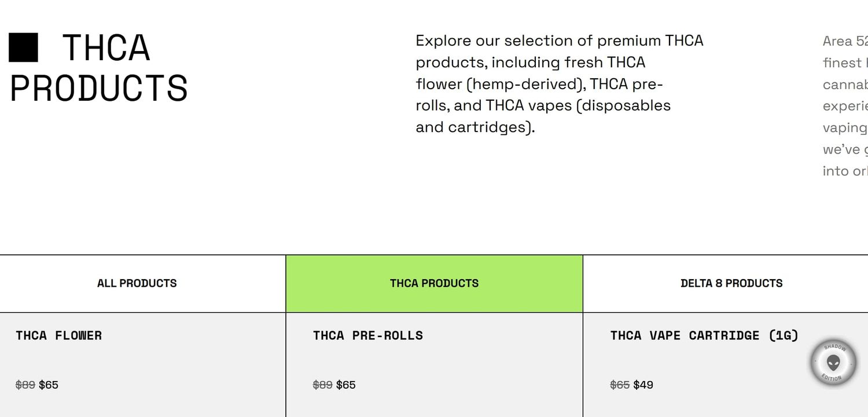Click the Shadow Edition alien badge
868x417 pixels.
coord(833,363)
